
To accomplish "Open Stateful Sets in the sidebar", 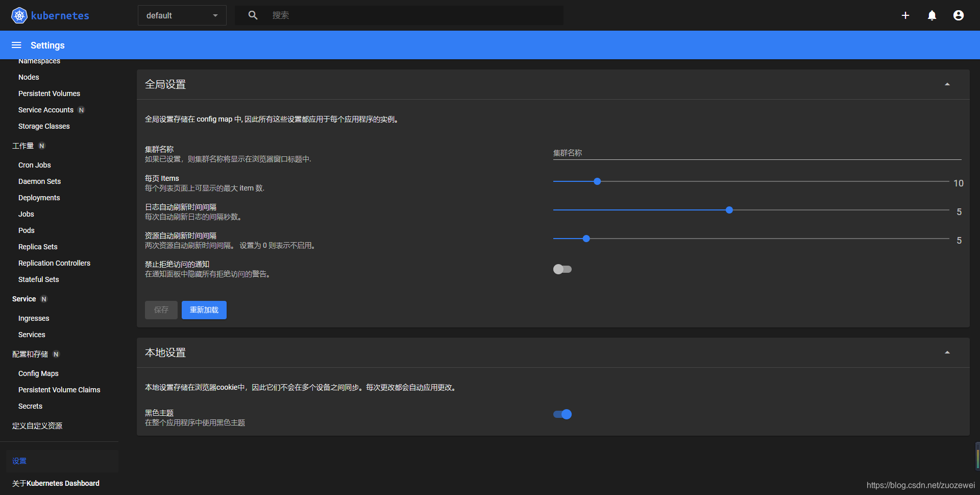I will point(38,279).
